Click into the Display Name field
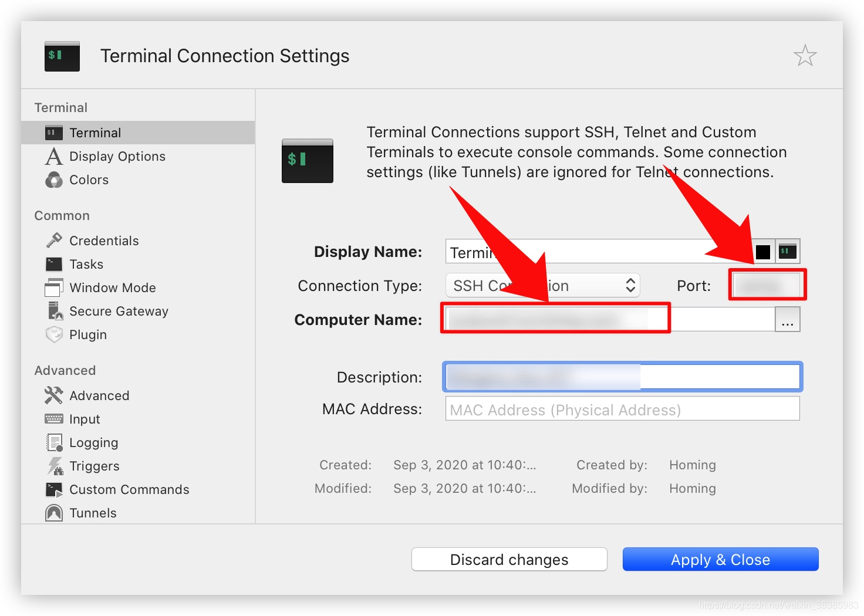Image resolution: width=864 pixels, height=616 pixels. click(599, 252)
